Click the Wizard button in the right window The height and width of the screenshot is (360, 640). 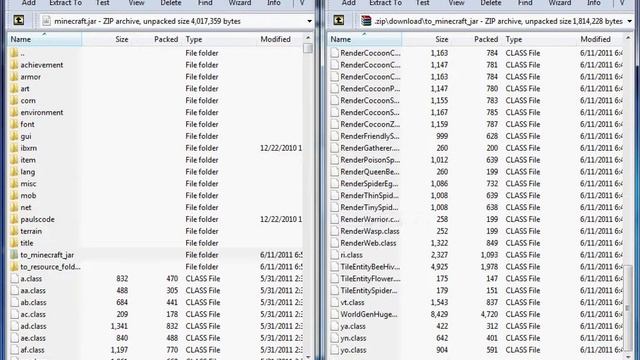click(560, 3)
